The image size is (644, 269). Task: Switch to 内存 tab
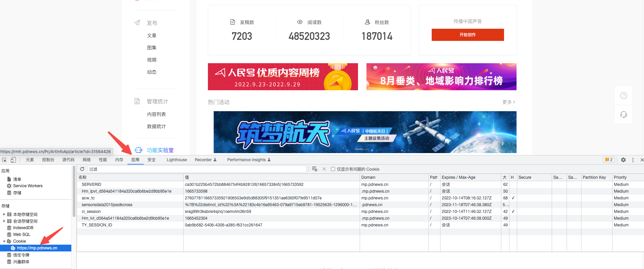click(119, 160)
